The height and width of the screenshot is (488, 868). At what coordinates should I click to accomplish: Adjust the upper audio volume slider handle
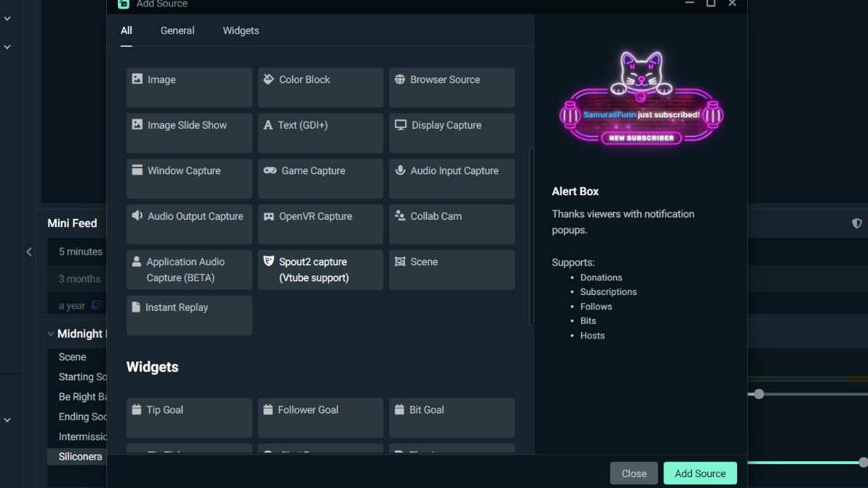[759, 394]
